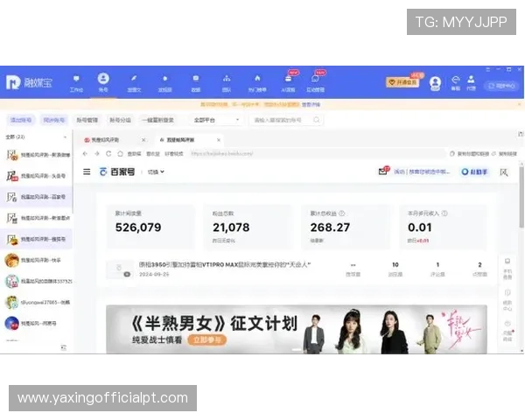Click the 风 avatar at the page's top right
This screenshot has height=420, width=525.
[504, 172]
